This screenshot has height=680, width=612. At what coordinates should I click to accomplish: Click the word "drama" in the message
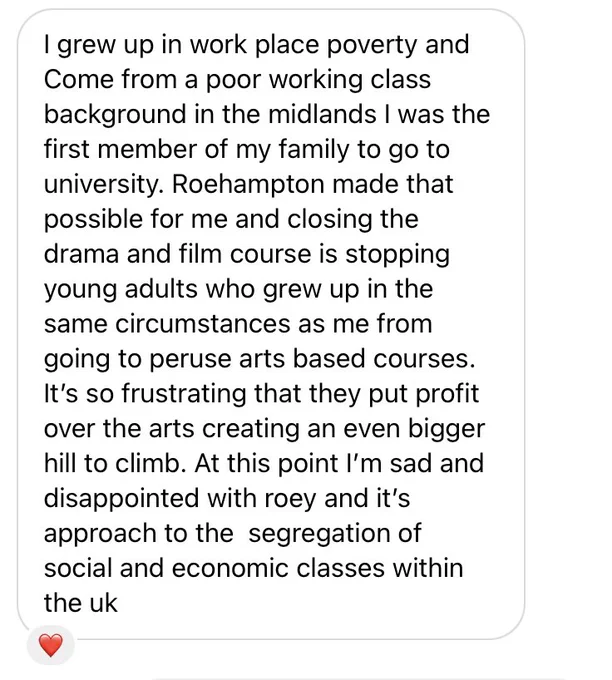pyautogui.click(x=81, y=254)
